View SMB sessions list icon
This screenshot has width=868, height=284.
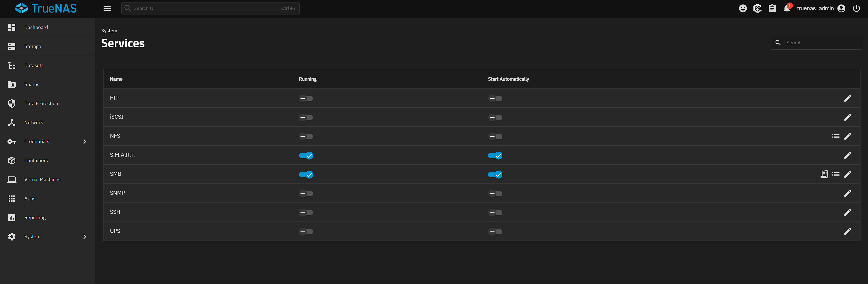836,174
